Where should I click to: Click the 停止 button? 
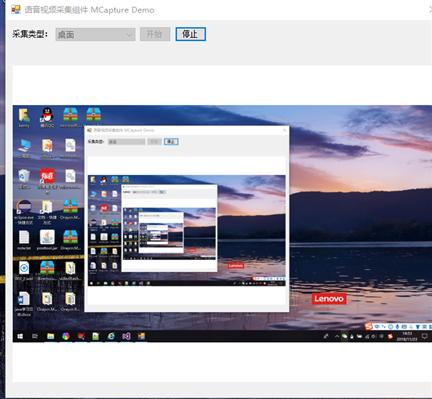(x=191, y=34)
